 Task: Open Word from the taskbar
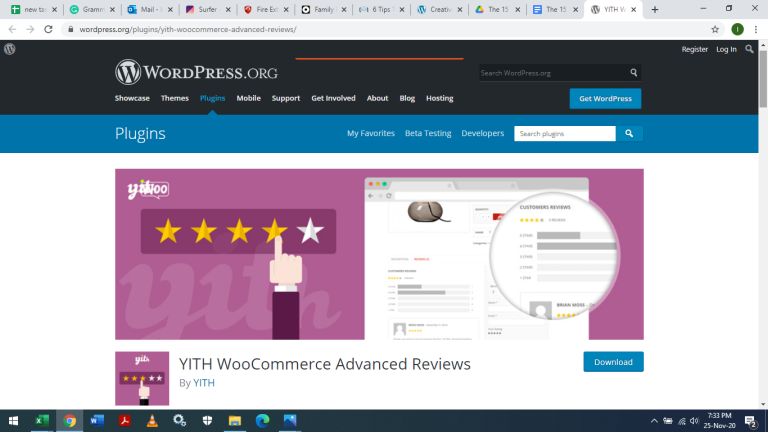click(x=97, y=421)
